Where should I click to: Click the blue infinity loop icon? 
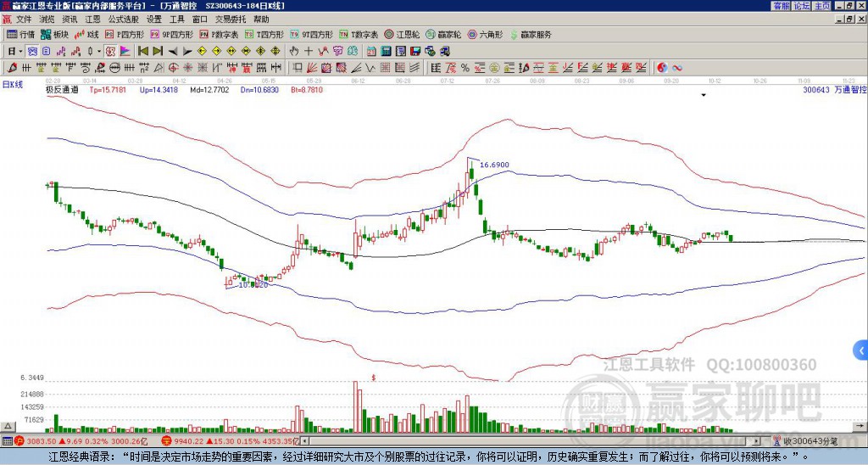[x=677, y=68]
